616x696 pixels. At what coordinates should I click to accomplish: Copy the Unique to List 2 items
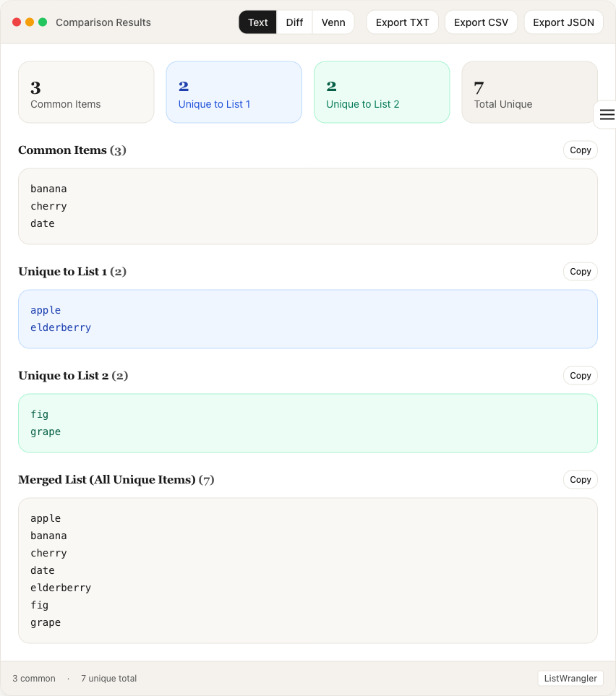(x=580, y=375)
